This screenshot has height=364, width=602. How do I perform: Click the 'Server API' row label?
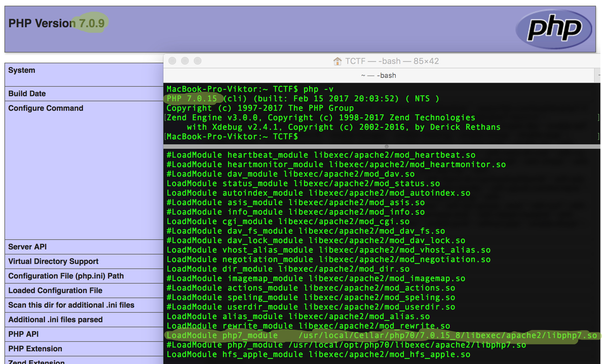pos(27,247)
